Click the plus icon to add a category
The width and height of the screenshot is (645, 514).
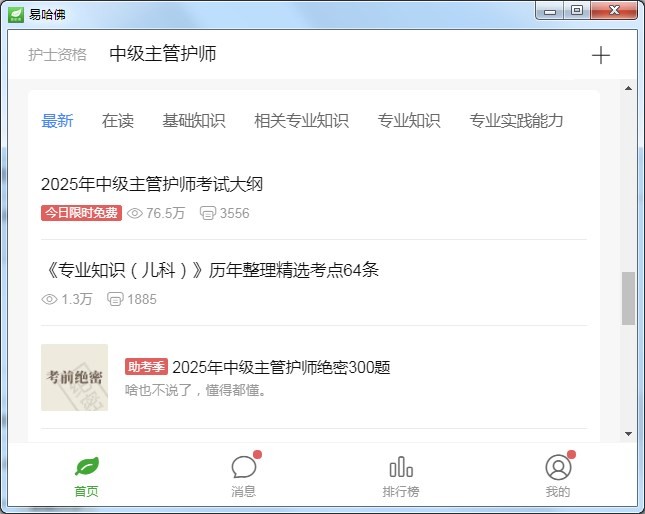click(601, 55)
